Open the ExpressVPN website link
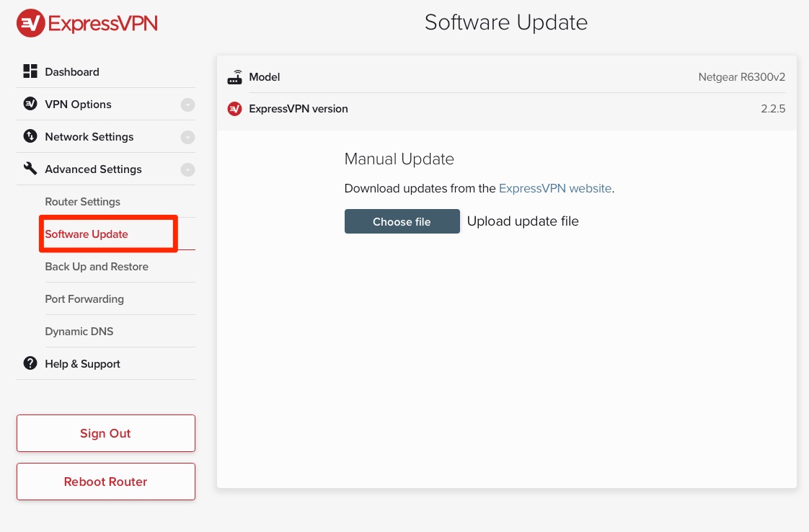 click(554, 188)
